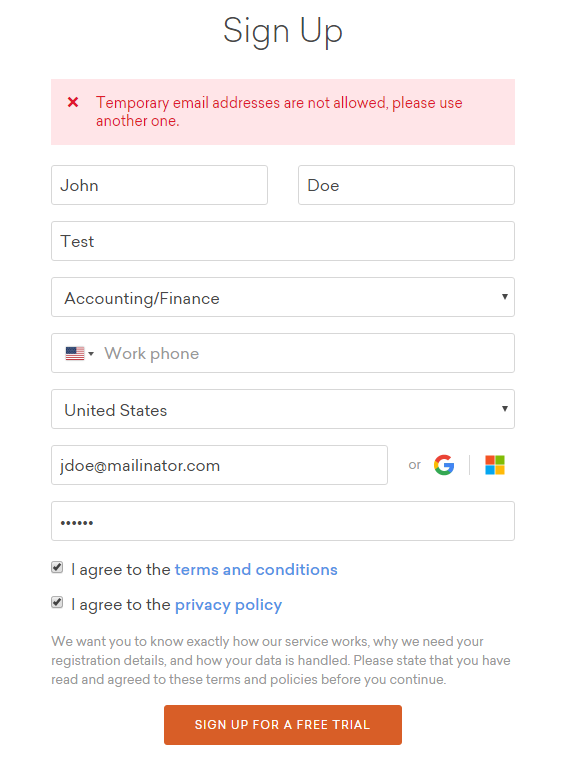Viewport: 573px width, 774px height.
Task: Click the red X error icon
Action: pos(73,102)
